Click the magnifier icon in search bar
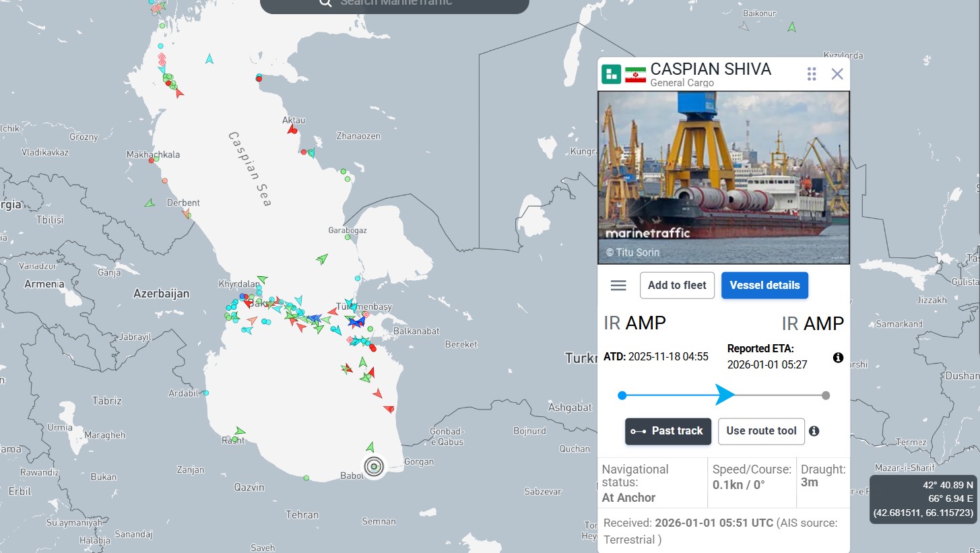The image size is (980, 553). [x=325, y=3]
